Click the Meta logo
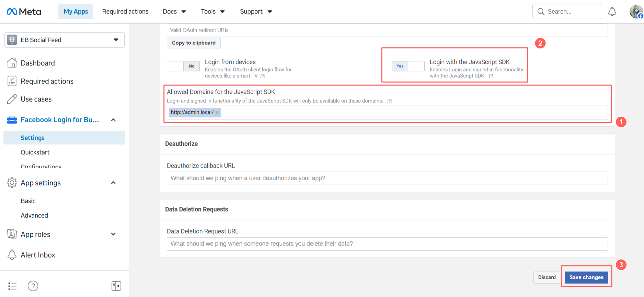The height and width of the screenshot is (297, 644). tap(24, 12)
